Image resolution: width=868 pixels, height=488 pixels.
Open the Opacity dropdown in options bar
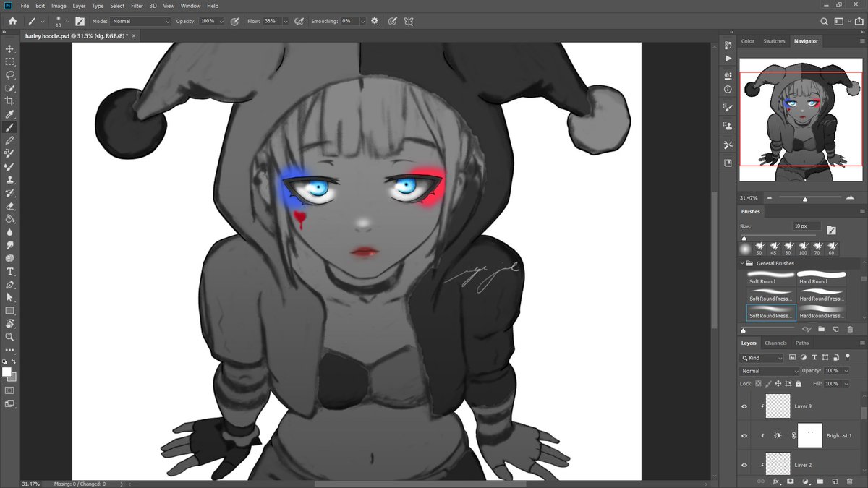click(221, 21)
